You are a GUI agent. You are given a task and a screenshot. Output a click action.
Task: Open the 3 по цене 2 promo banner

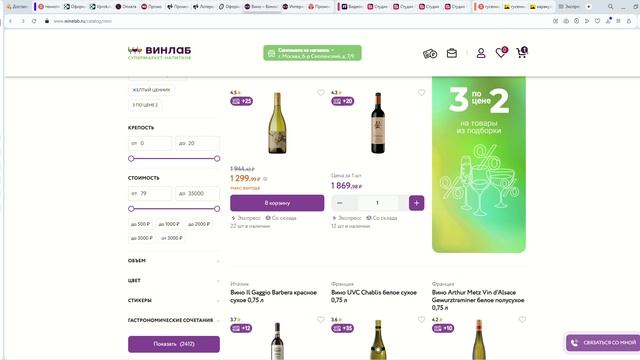coord(479,164)
